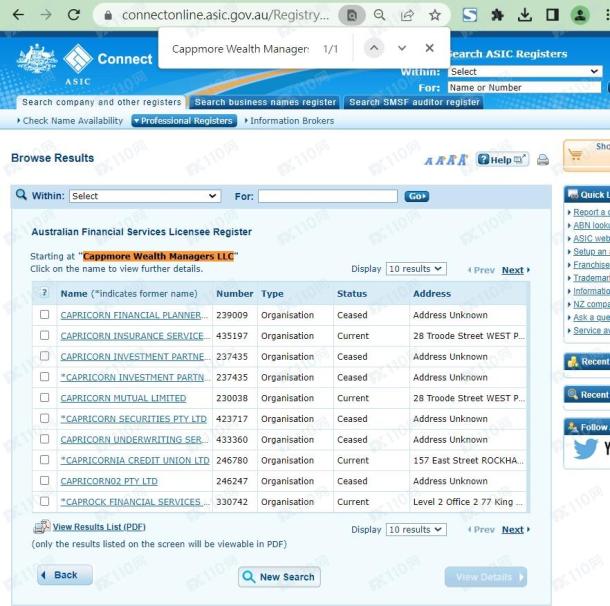Image resolution: width=610 pixels, height=606 pixels.
Task: Select Search company and other registers tab
Action: click(x=102, y=102)
